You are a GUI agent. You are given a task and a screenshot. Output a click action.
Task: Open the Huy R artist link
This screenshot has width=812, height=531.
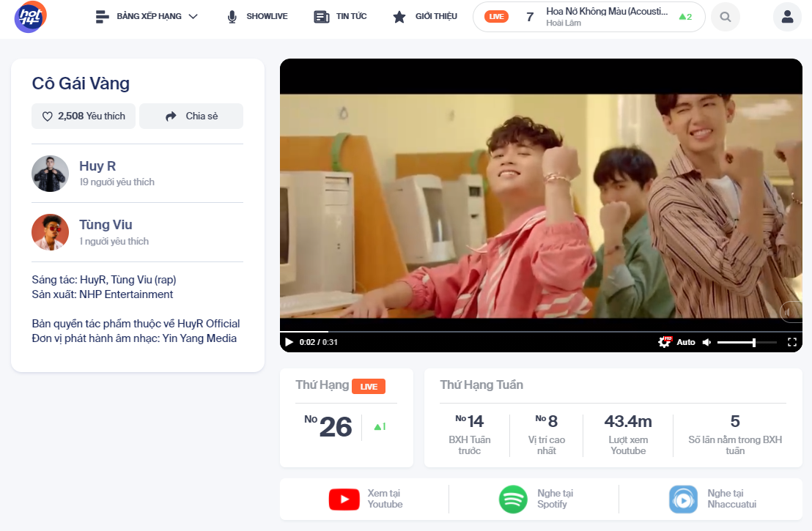click(97, 166)
